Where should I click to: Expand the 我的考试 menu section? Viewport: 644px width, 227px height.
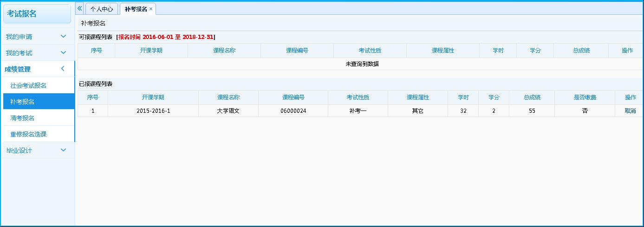tap(37, 53)
